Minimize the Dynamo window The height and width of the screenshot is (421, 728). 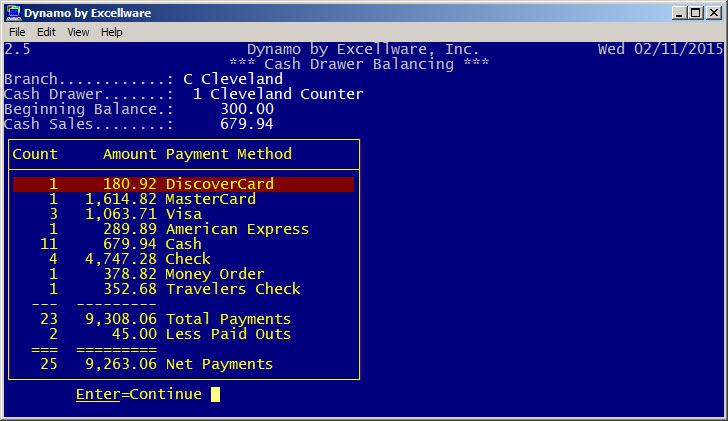click(679, 13)
